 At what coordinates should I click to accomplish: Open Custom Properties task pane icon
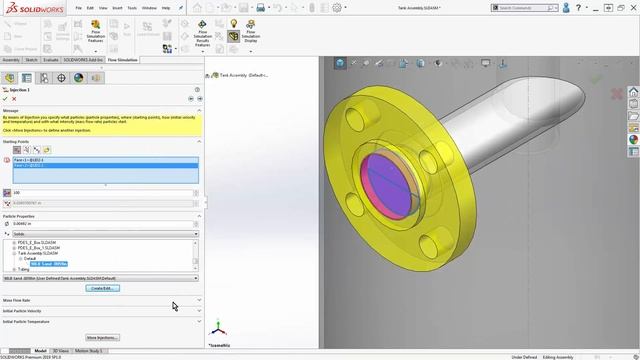pos(633,152)
